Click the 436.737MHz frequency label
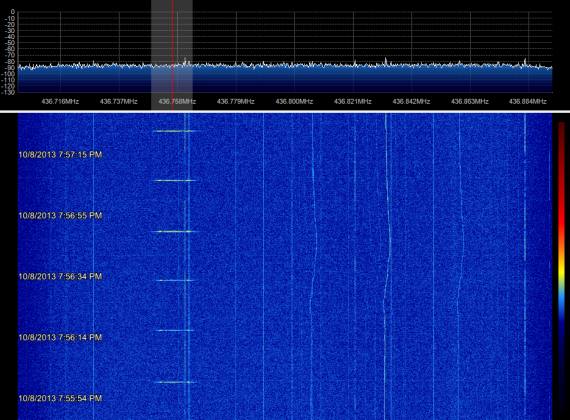 pos(119,101)
